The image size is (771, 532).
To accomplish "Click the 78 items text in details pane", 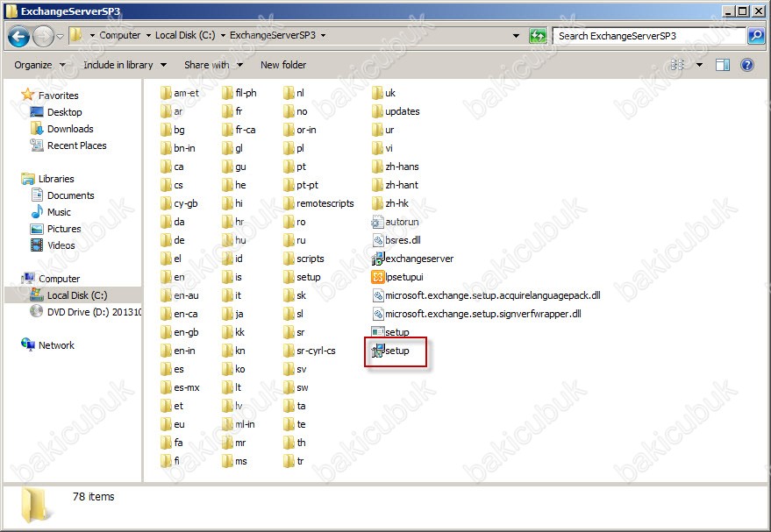I will tap(94, 497).
